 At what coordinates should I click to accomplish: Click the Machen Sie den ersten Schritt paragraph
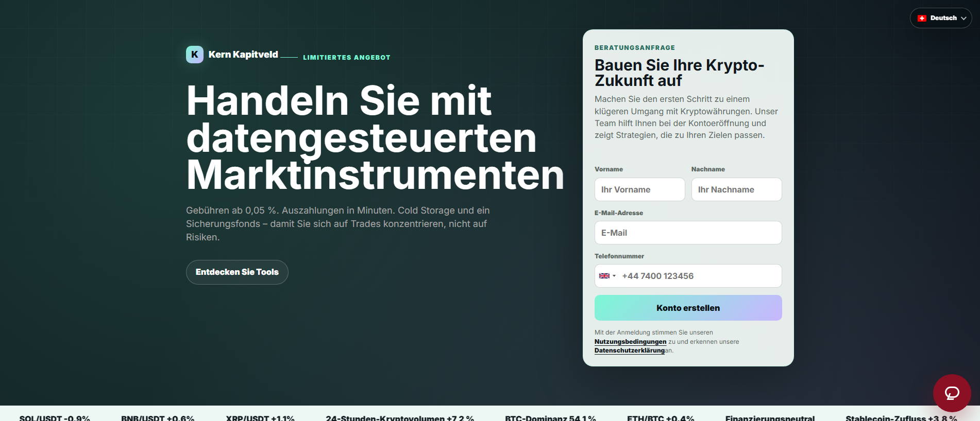[686, 117]
